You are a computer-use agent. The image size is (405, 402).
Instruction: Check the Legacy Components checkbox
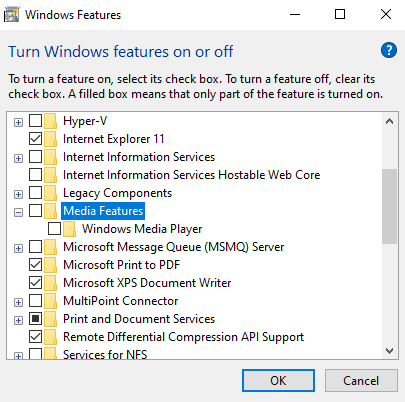(x=35, y=193)
